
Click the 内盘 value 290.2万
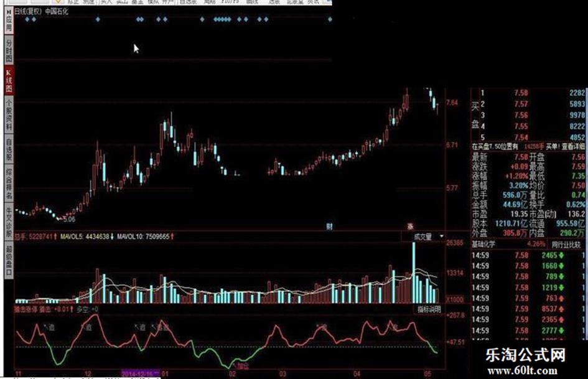[x=572, y=233]
